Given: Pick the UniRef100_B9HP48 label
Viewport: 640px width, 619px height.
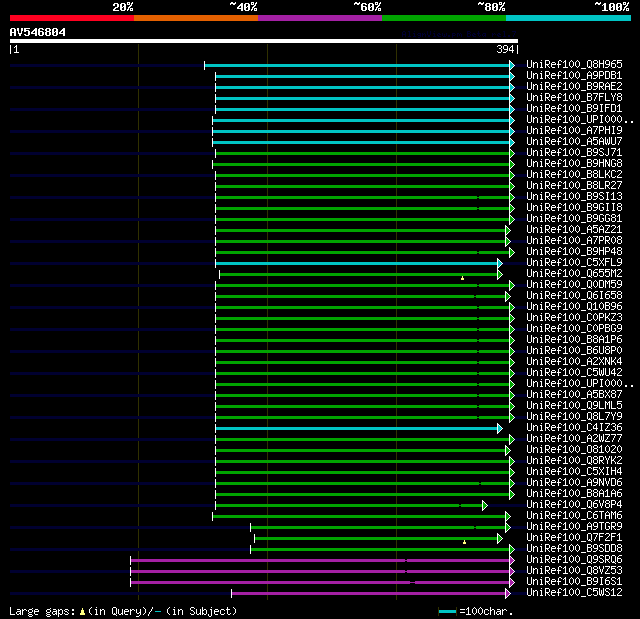Looking at the screenshot, I should 574,252.
